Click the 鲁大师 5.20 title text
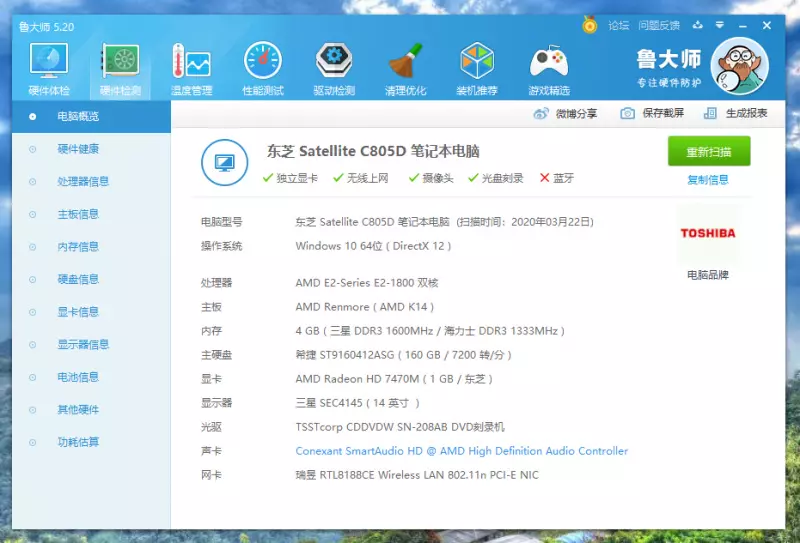Screen dimensions: 800x543 click(x=46, y=27)
